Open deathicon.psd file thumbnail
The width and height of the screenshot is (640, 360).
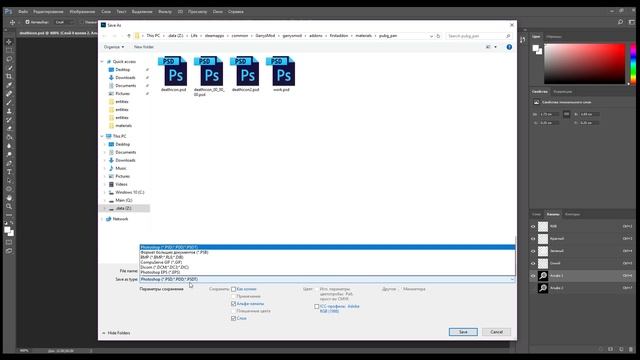(174, 71)
